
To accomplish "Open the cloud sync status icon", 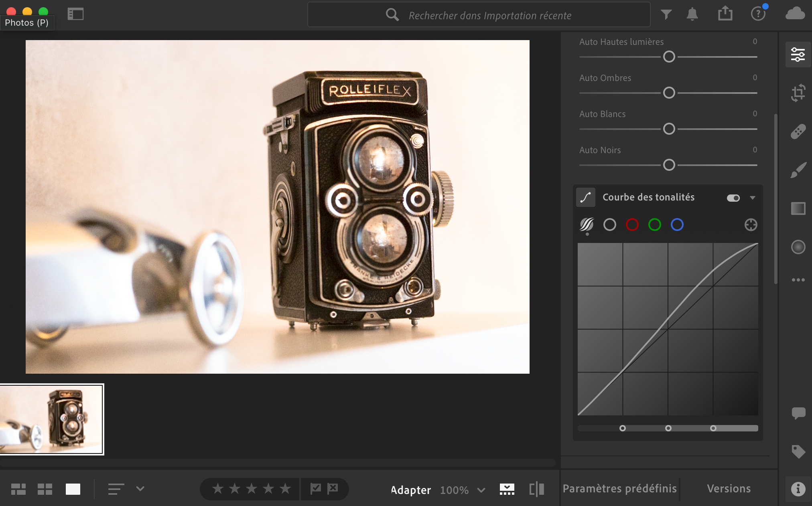I will (x=795, y=13).
